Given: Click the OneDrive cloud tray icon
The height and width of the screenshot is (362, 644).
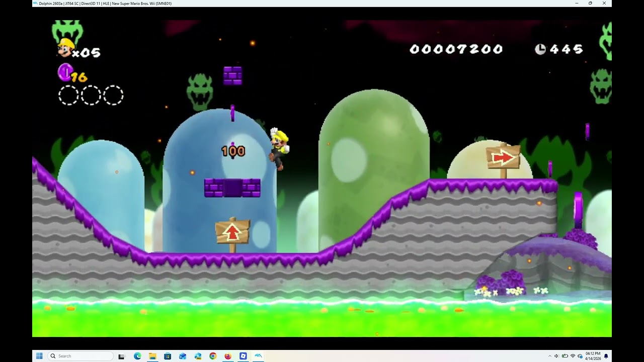Looking at the screenshot, I should (580, 356).
